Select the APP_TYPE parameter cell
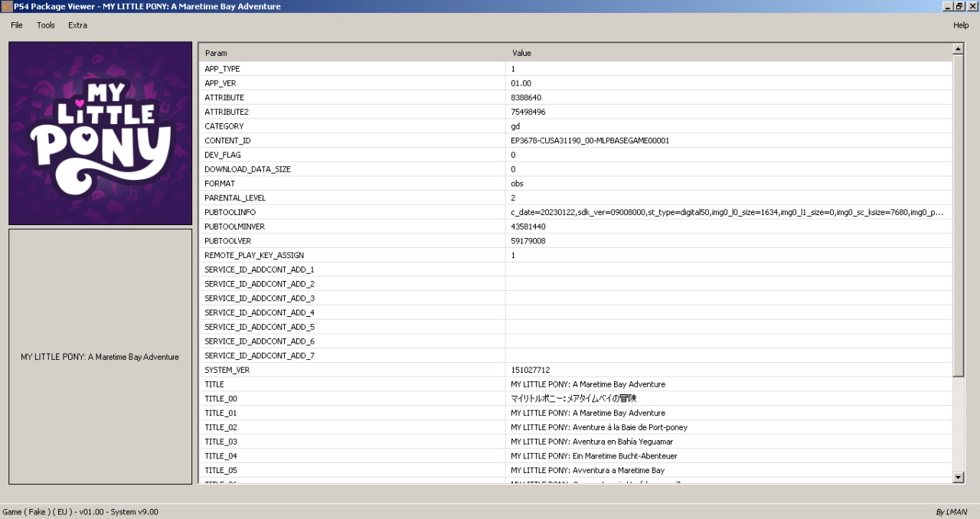 pyautogui.click(x=352, y=69)
